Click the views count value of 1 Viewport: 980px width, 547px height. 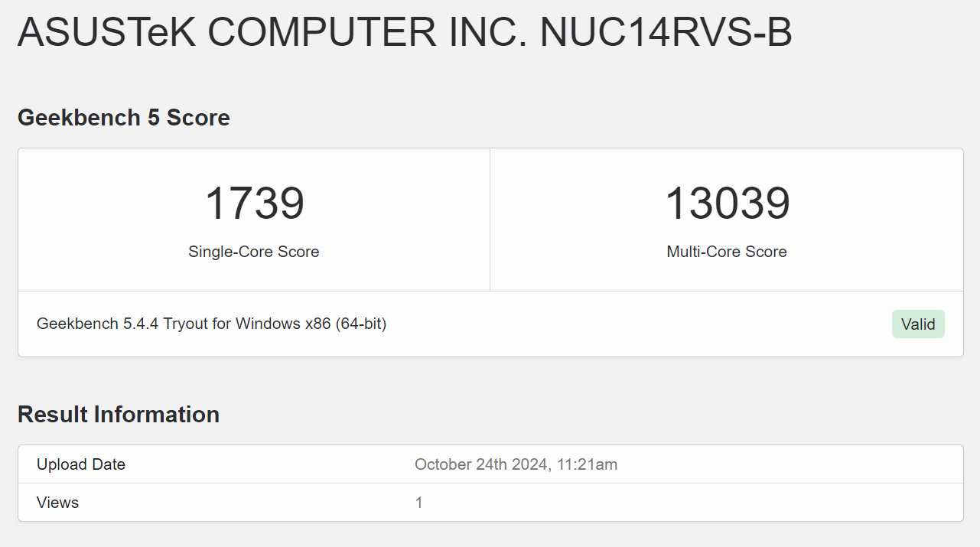(418, 503)
